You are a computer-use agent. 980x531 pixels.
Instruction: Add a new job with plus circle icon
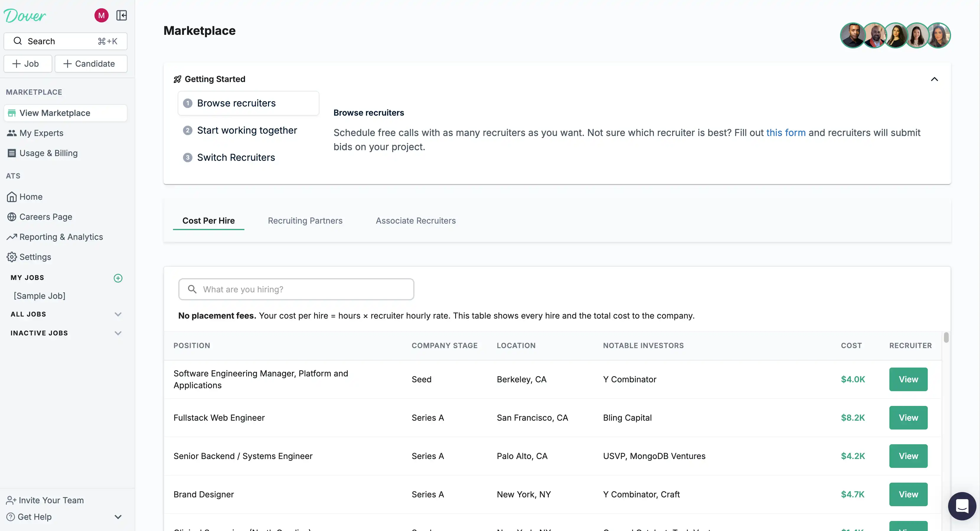(x=118, y=278)
